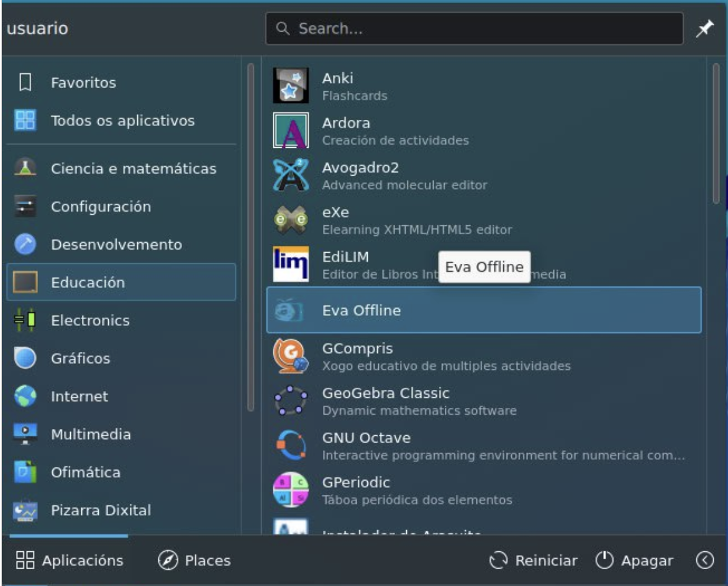
Task: Launch GNU Octave from its icon
Action: pos(291,446)
